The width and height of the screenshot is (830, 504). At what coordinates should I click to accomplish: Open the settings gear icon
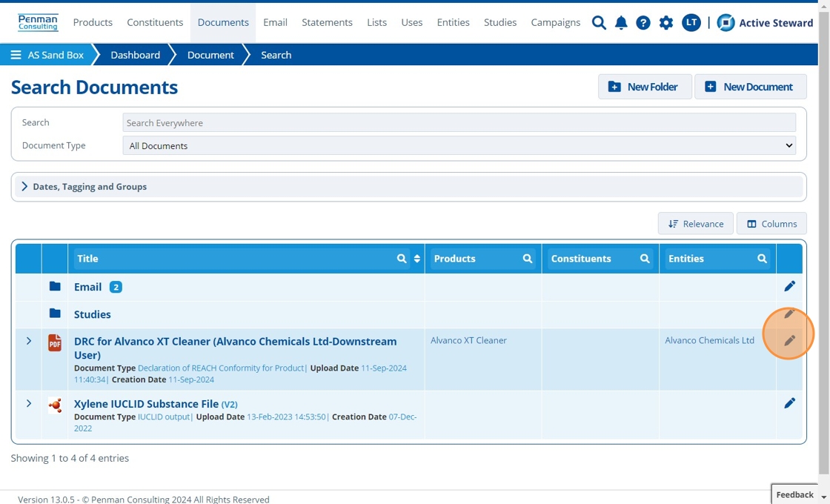point(666,22)
